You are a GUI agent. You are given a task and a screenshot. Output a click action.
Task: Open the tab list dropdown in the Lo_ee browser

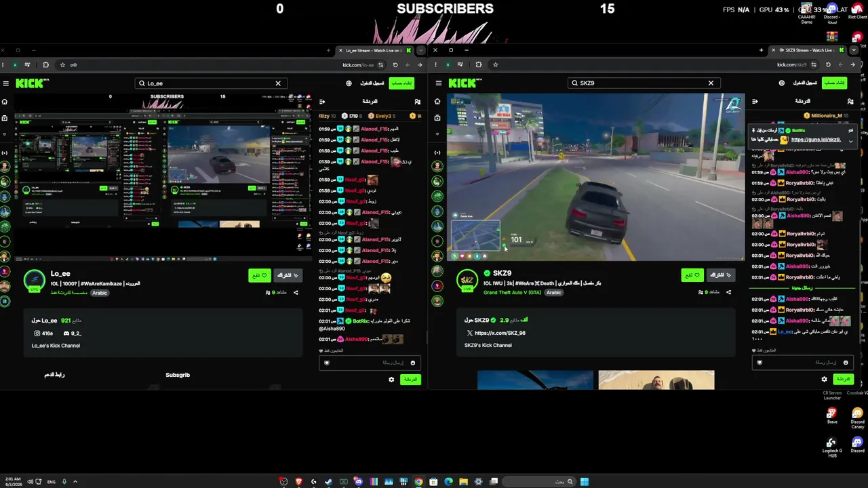coord(420,50)
